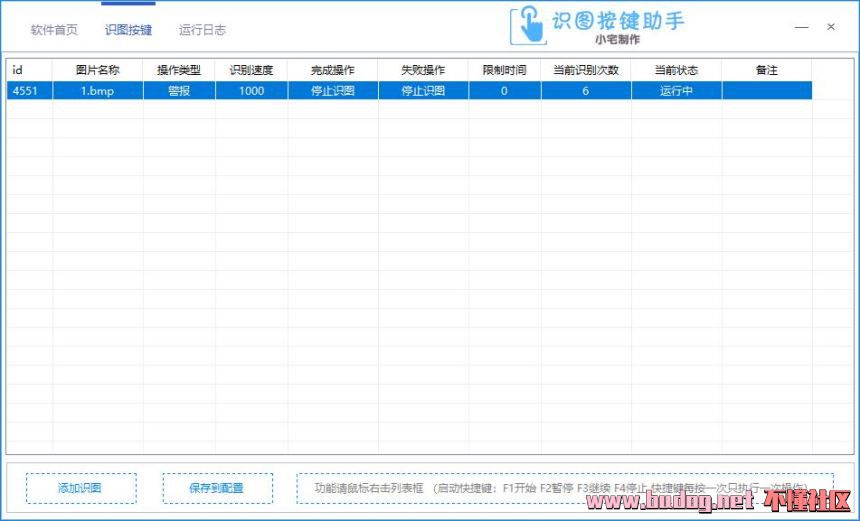This screenshot has width=860, height=521.
Task: Click the 当前状态 column header
Action: 676,71
